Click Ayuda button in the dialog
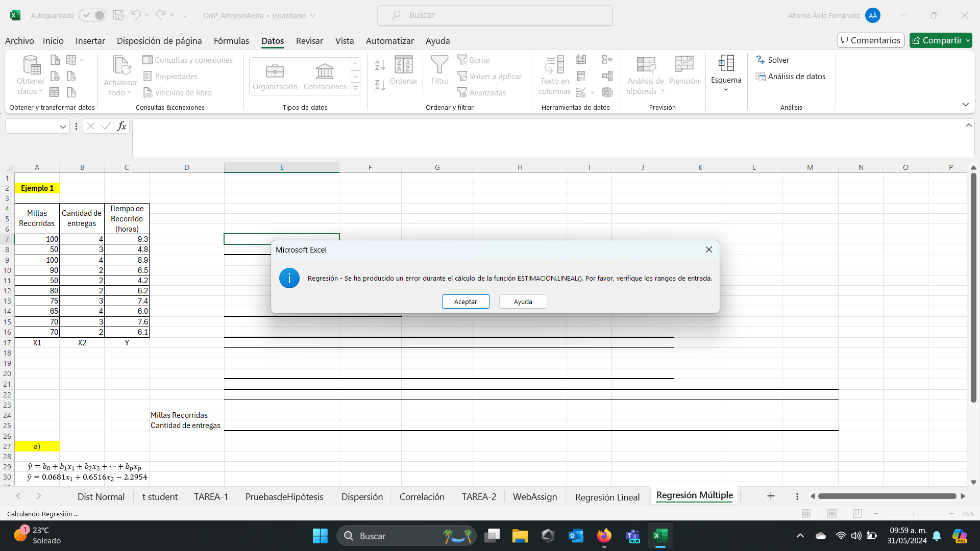The height and width of the screenshot is (551, 980). point(523,302)
